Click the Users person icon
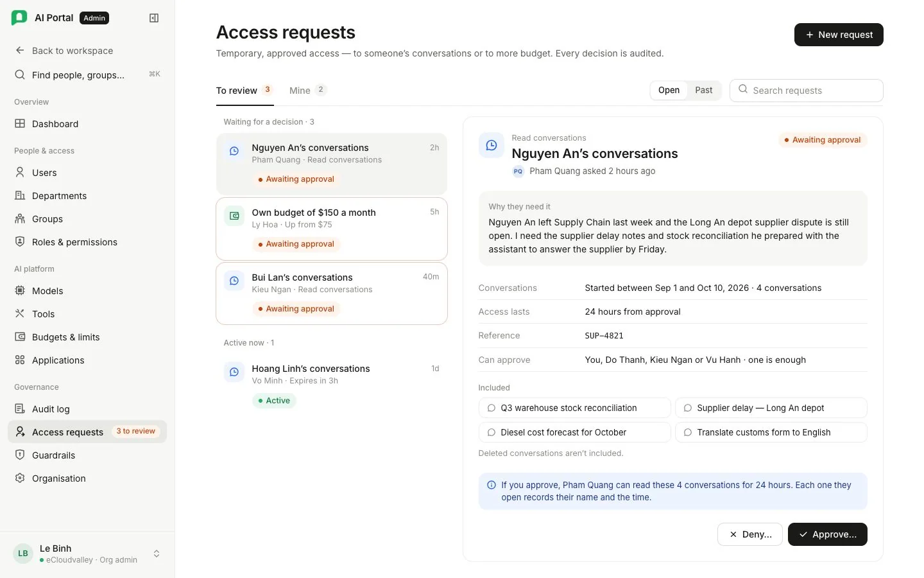The width and height of the screenshot is (924, 578). 20,173
